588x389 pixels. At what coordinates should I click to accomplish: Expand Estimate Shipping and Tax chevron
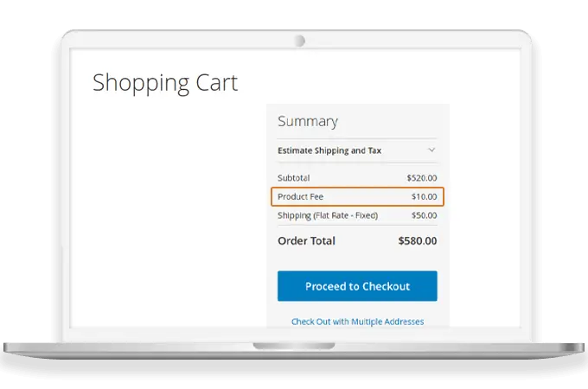pyautogui.click(x=431, y=150)
